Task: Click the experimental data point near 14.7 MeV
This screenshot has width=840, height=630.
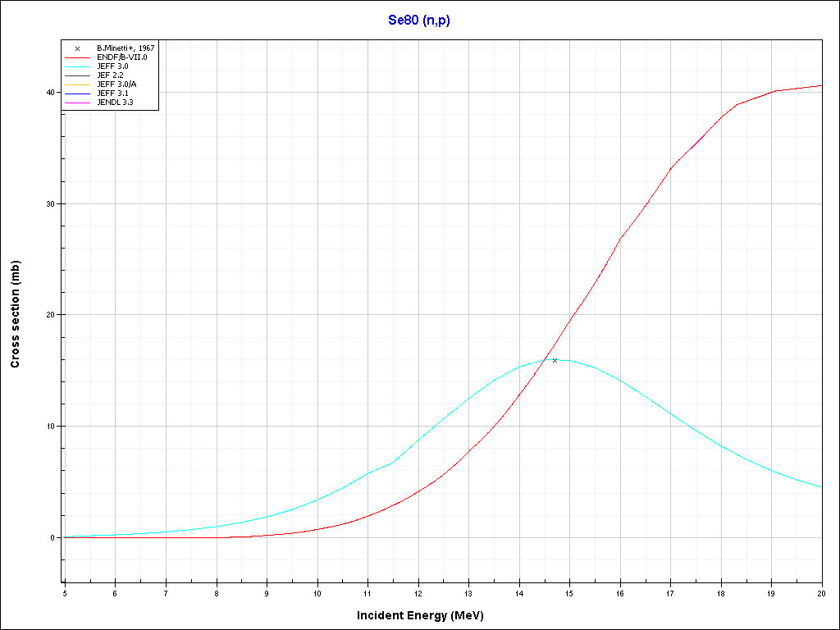Action: click(555, 360)
